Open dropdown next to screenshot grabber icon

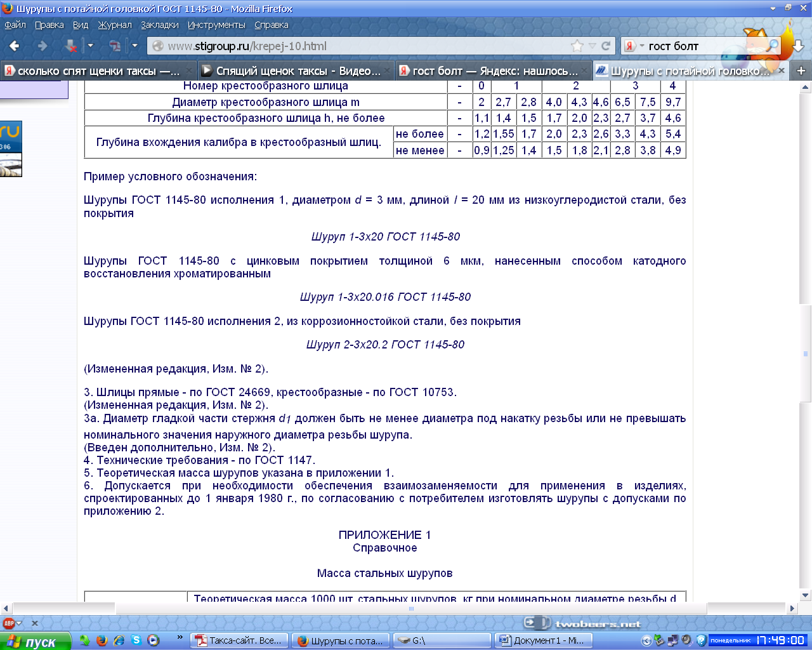click(134, 46)
